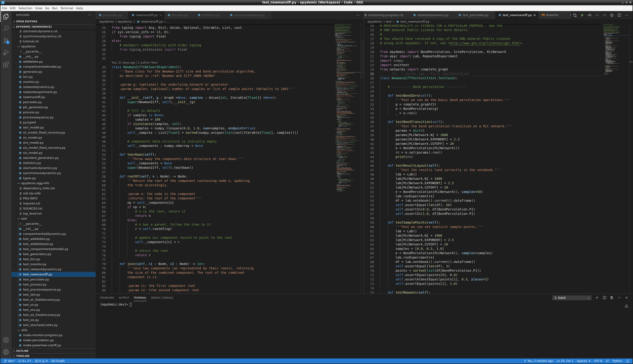Switch to the Debug Console tab
Image resolution: width=633 pixels, height=364 pixels.
162,298
